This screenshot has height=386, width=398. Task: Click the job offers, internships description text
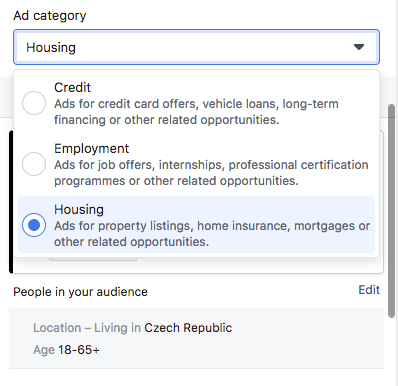(211, 173)
